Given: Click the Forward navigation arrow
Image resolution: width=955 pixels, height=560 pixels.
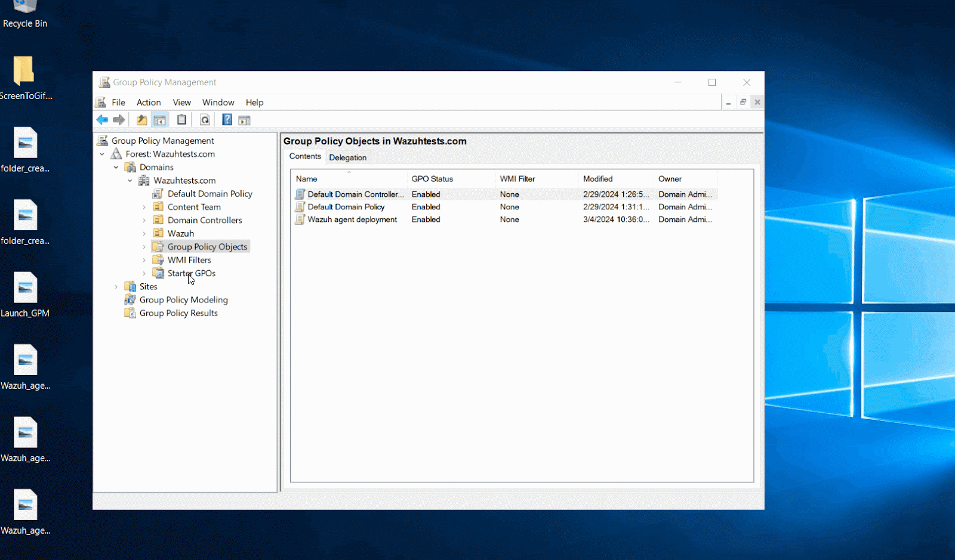Looking at the screenshot, I should pos(119,119).
